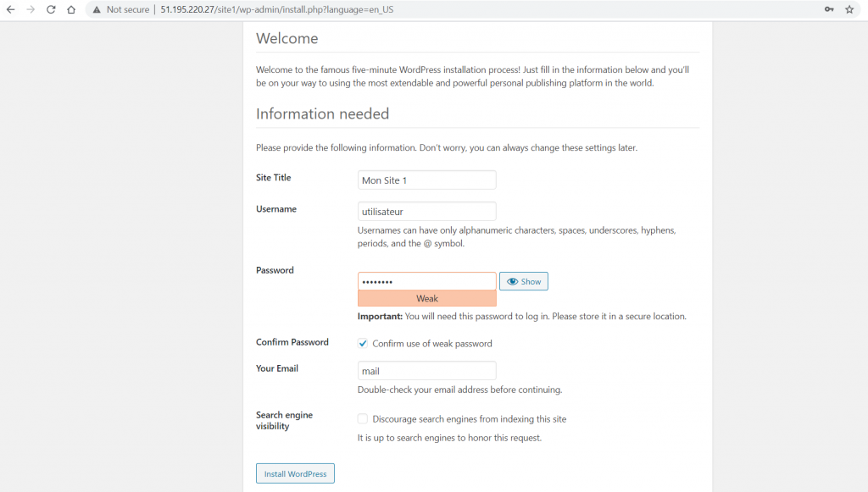
Task: Go back to the previous page
Action: 10,9
